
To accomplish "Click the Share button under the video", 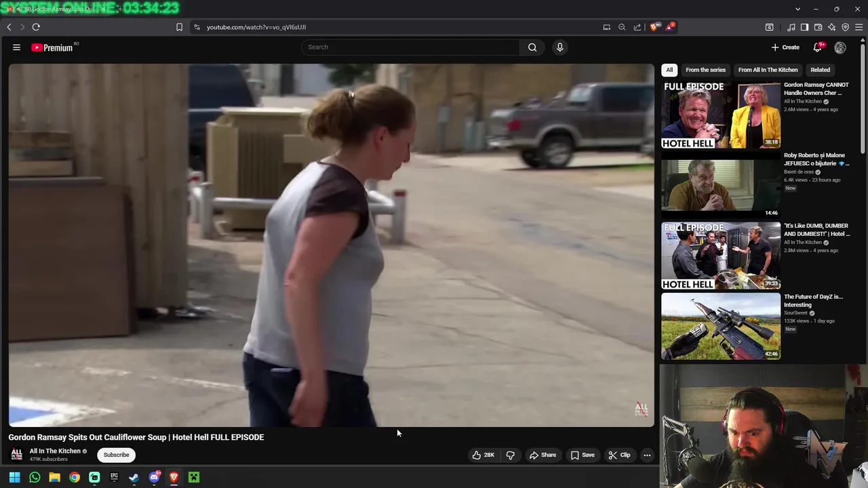I will click(542, 455).
